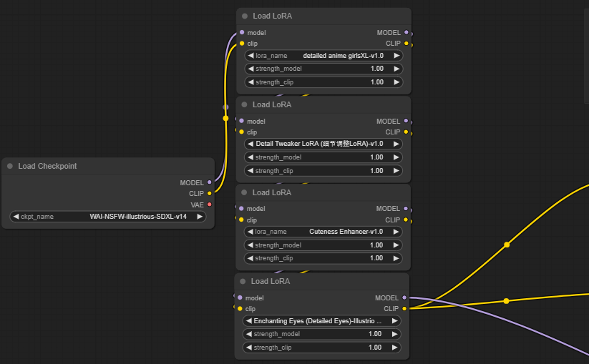Click right arrow on Detail Tweaker LoRA name selector
This screenshot has height=364, width=589.
pos(396,144)
